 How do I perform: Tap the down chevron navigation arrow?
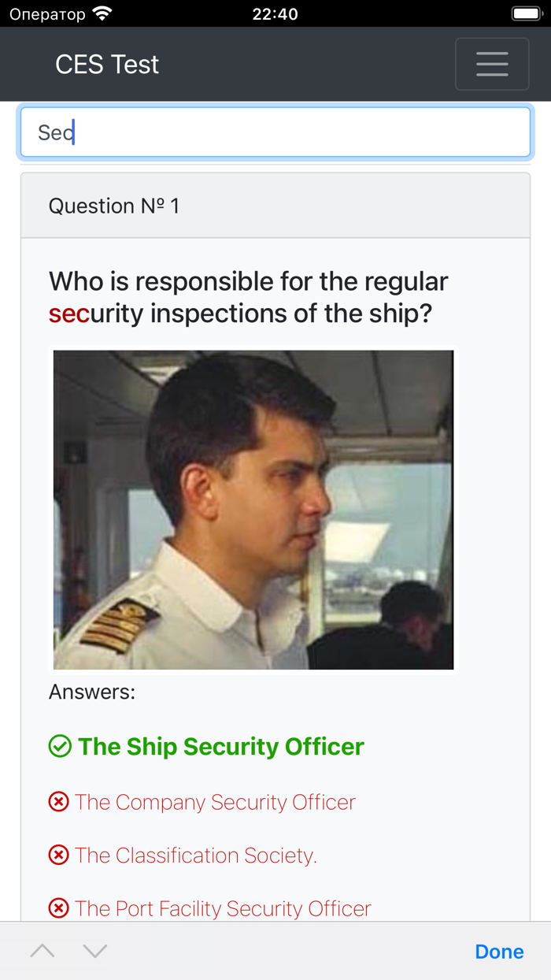tap(94, 951)
